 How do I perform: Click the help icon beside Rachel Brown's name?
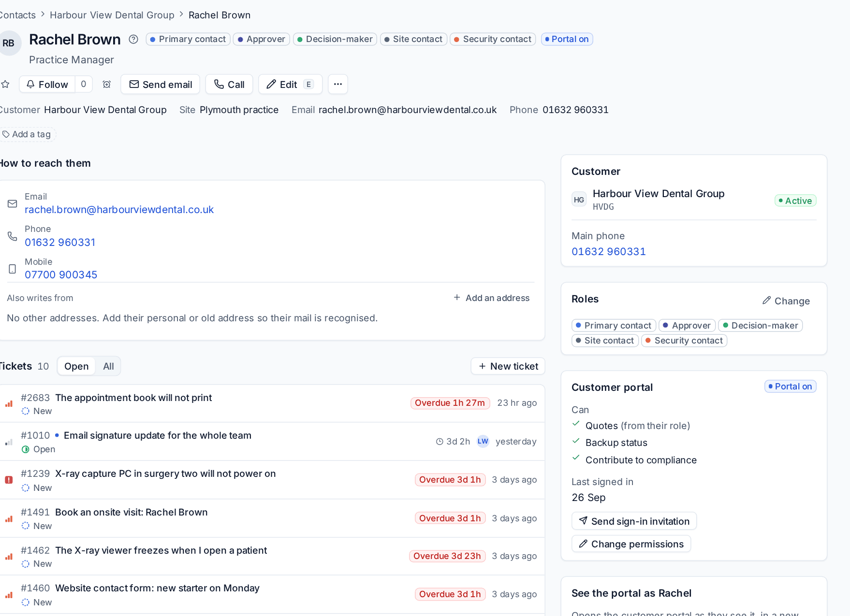[133, 39]
